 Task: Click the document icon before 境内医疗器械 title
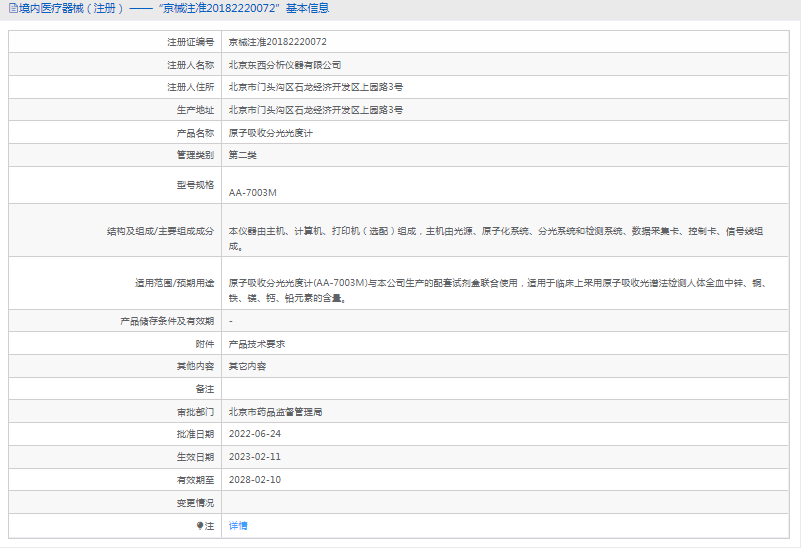click(13, 8)
